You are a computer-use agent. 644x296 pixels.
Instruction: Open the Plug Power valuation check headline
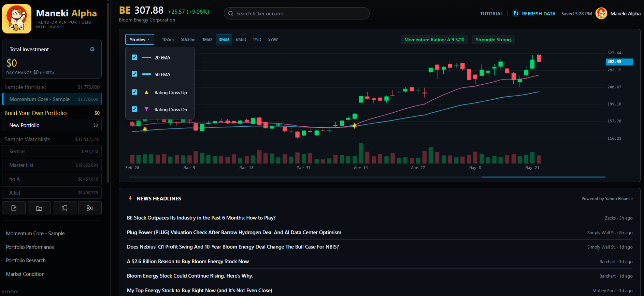(234, 232)
